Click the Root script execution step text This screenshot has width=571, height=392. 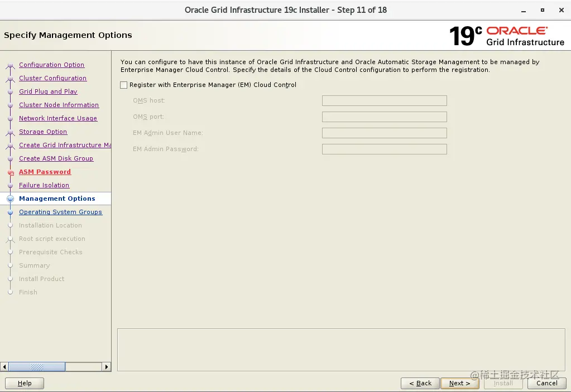[52, 239]
